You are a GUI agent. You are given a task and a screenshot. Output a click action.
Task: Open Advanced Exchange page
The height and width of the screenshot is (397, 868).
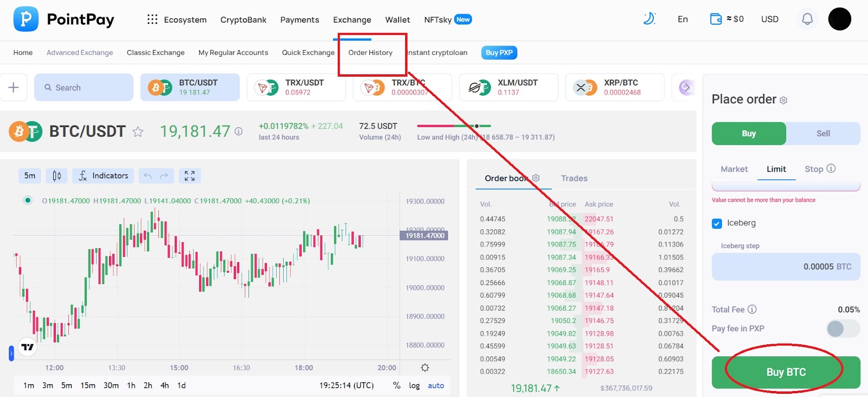pyautogui.click(x=80, y=53)
